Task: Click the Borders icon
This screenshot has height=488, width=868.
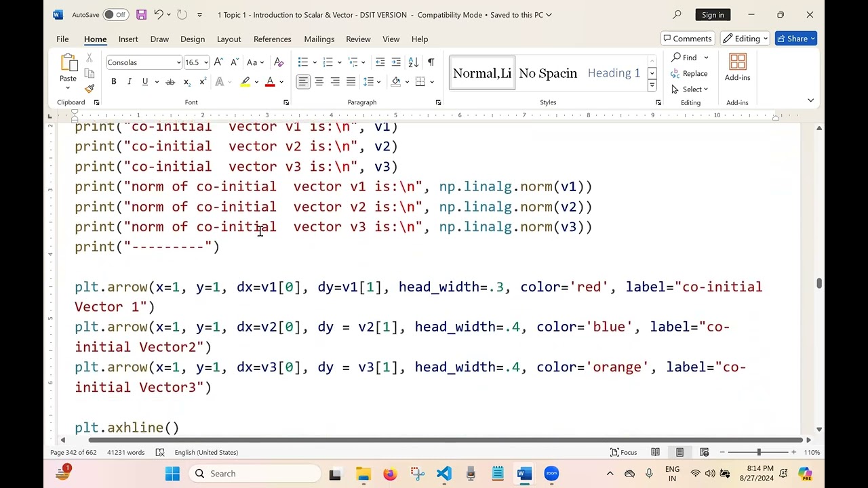Action: pos(420,82)
